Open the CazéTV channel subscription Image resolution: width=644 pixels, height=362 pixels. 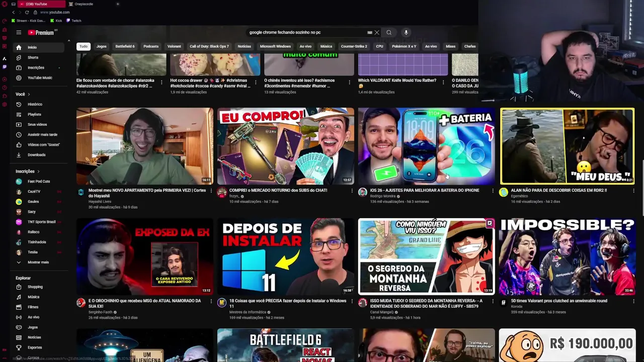click(34, 192)
